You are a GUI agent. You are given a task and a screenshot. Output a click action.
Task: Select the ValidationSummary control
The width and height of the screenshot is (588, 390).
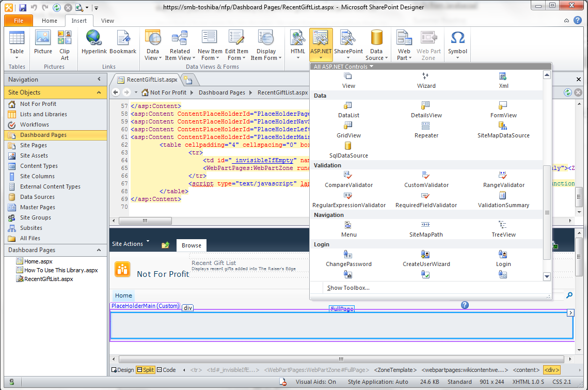(503, 200)
